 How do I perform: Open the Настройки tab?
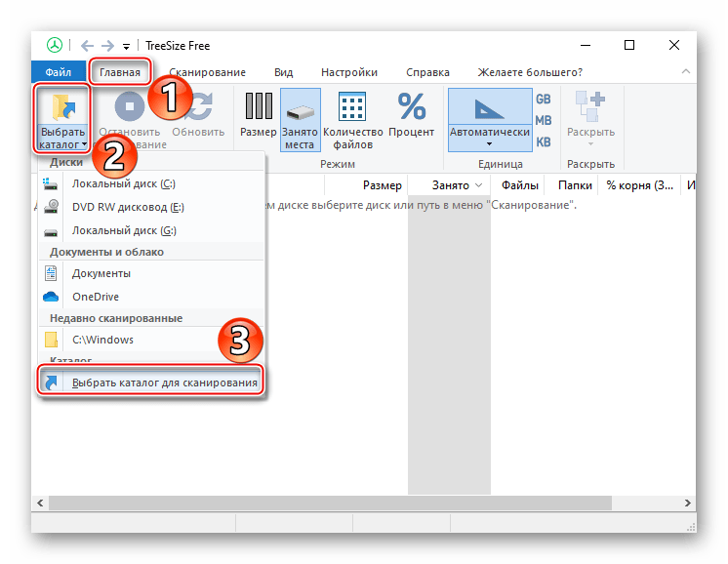coord(349,72)
